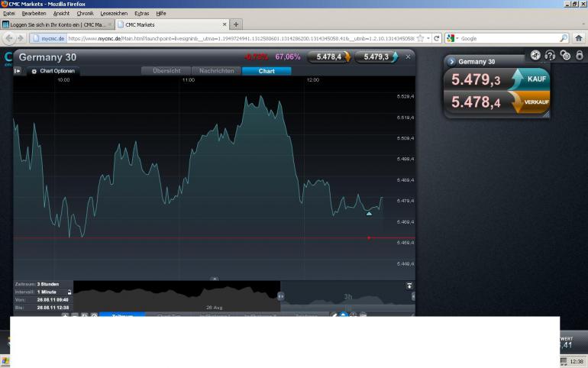Click the search magnifier icon
This screenshot has height=368, width=588.
pyautogui.click(x=564, y=38)
